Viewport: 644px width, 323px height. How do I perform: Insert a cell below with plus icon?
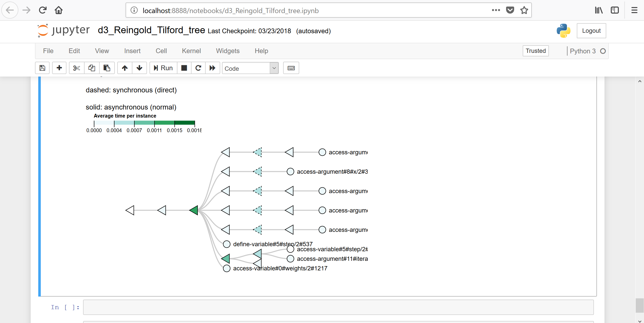coord(59,68)
